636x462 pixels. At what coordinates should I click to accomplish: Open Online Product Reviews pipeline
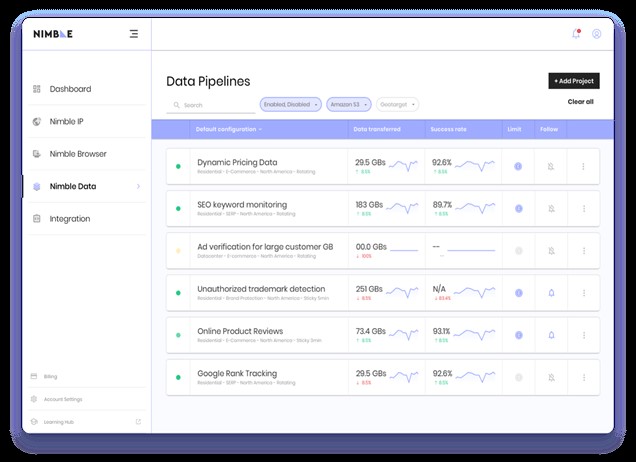240,331
